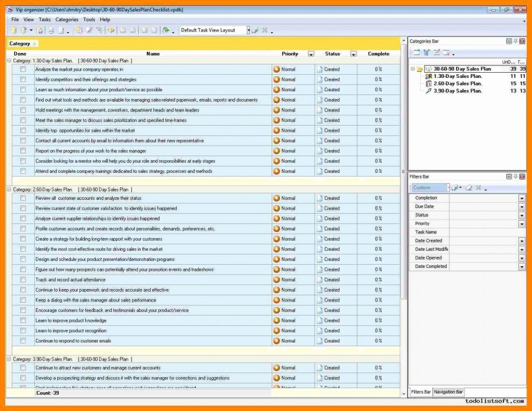Viewport: 532px width, 411px height.
Task: Open the Tasks menu
Action: pos(45,20)
